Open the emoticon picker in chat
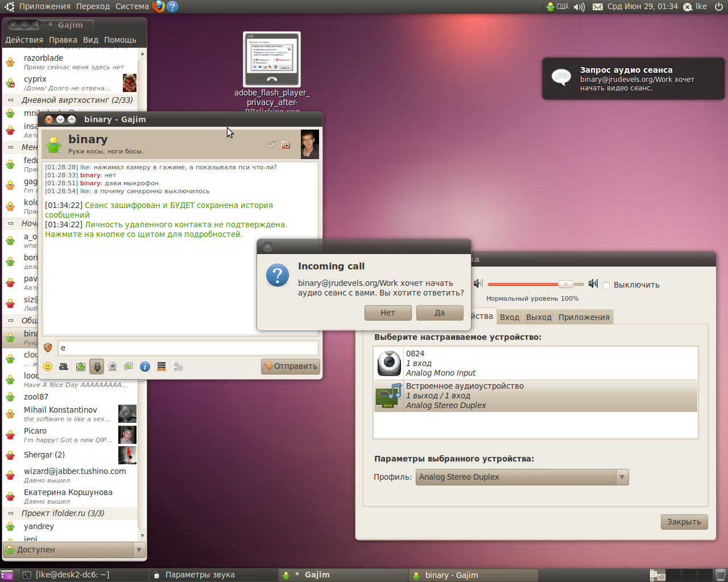The width and height of the screenshot is (728, 582). click(48, 367)
